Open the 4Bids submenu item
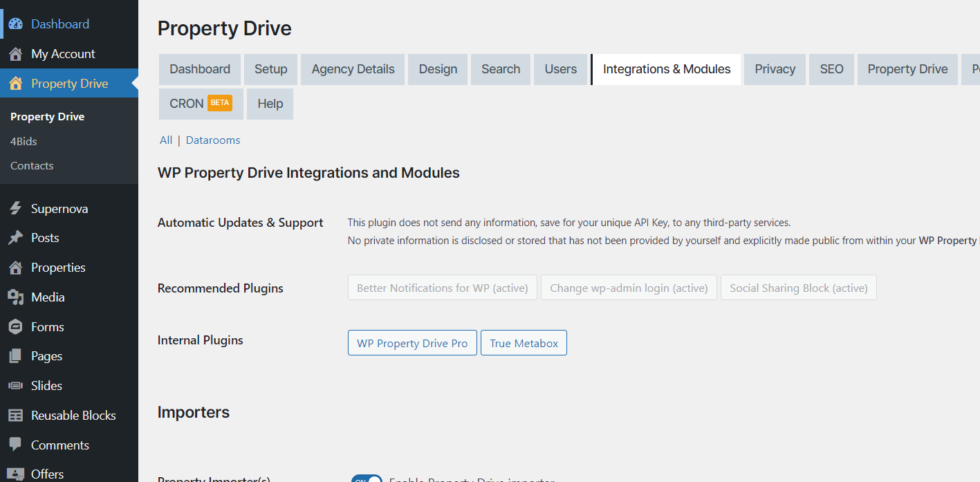 [x=24, y=141]
